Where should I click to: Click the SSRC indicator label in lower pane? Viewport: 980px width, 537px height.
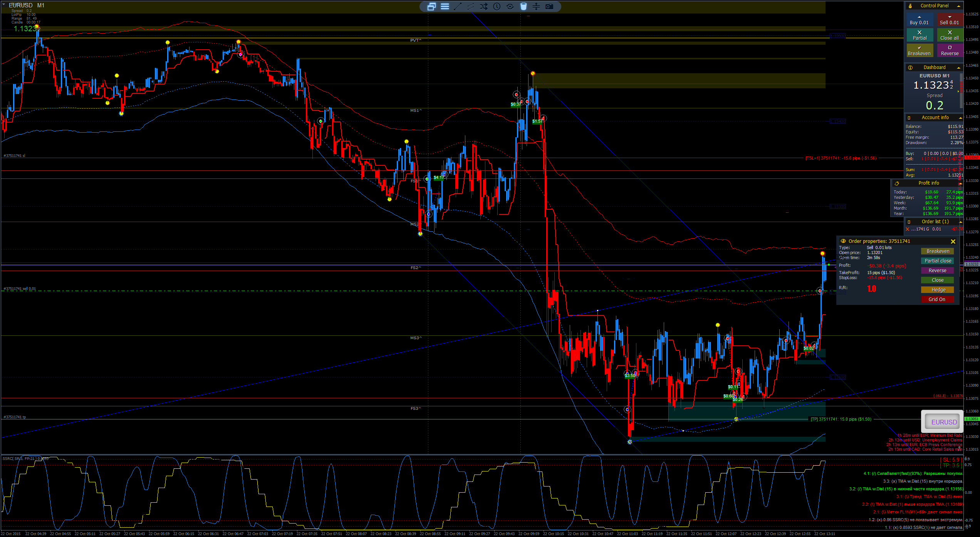pyautogui.click(x=25, y=458)
